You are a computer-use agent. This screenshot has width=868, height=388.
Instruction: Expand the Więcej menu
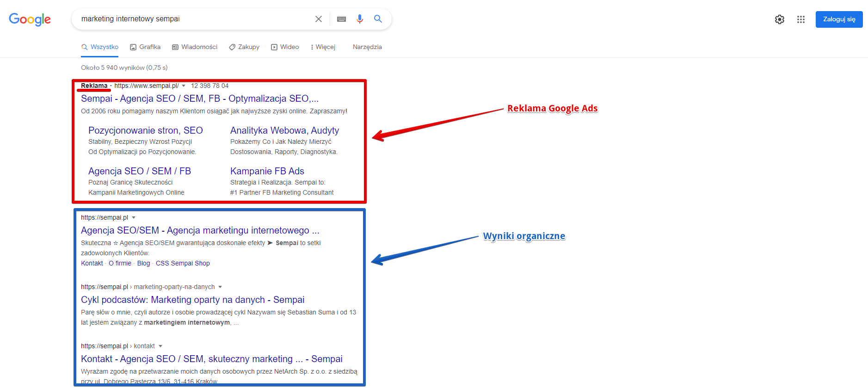click(323, 47)
